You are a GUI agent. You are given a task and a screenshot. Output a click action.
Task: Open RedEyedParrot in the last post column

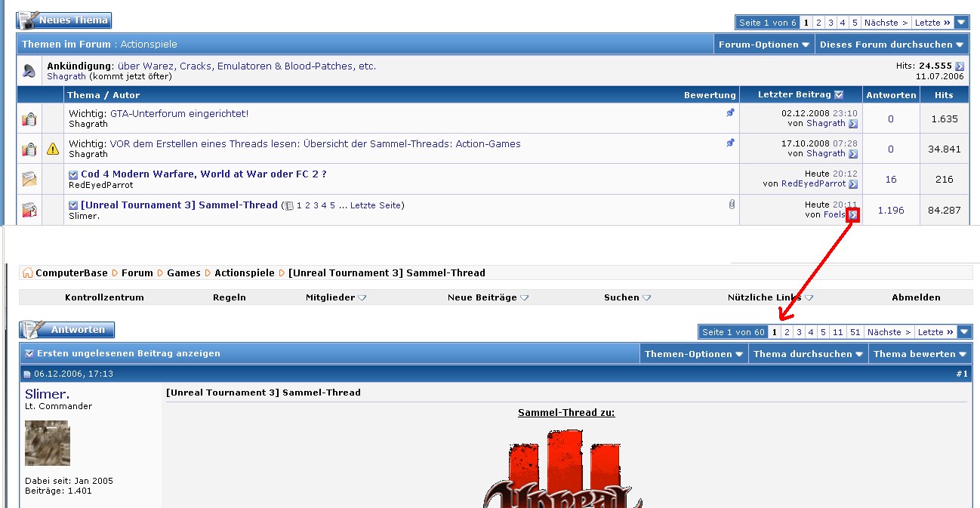(813, 183)
